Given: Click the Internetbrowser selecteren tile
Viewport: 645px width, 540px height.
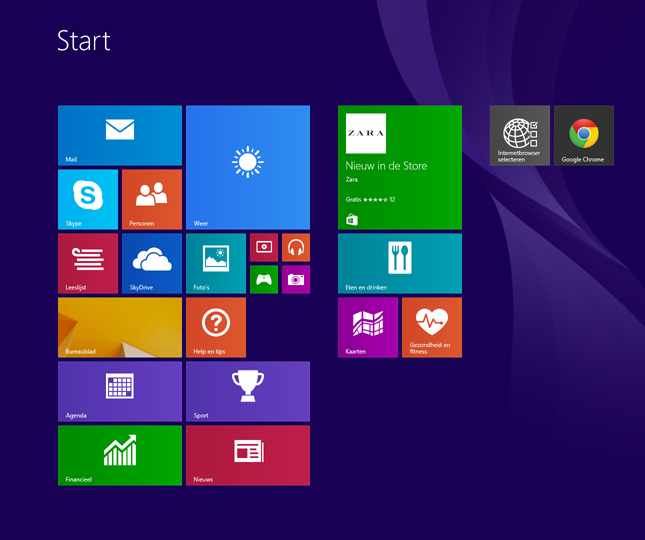Looking at the screenshot, I should tap(520, 135).
